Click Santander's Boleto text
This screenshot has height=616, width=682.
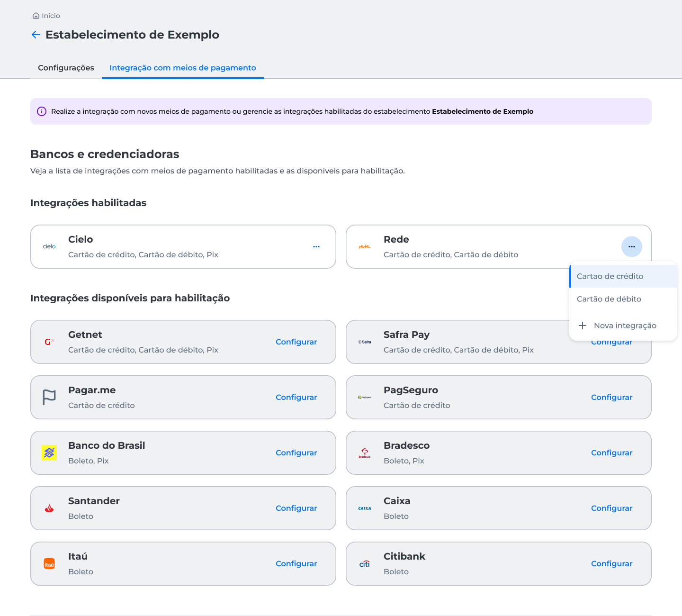pos(81,516)
